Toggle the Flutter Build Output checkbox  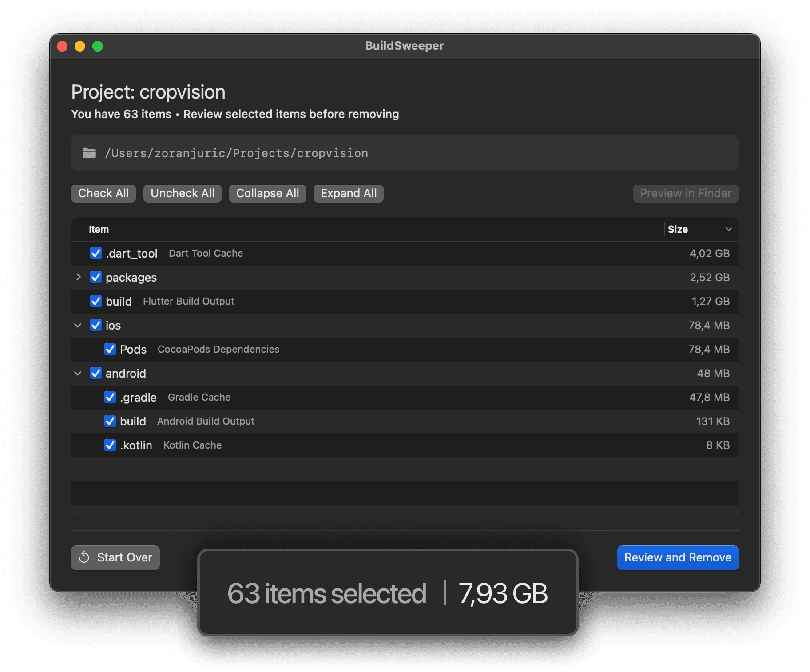[x=95, y=301]
